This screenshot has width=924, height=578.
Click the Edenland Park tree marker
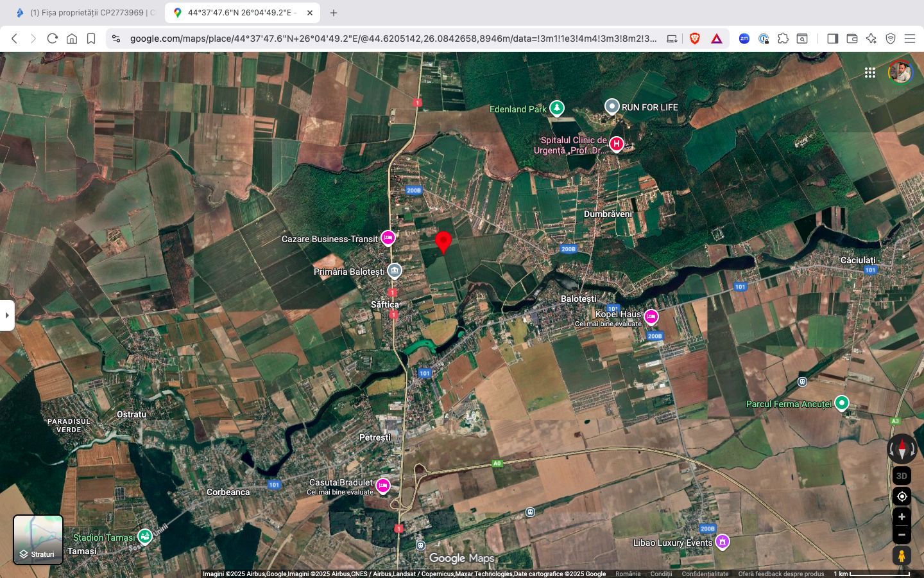556,107
